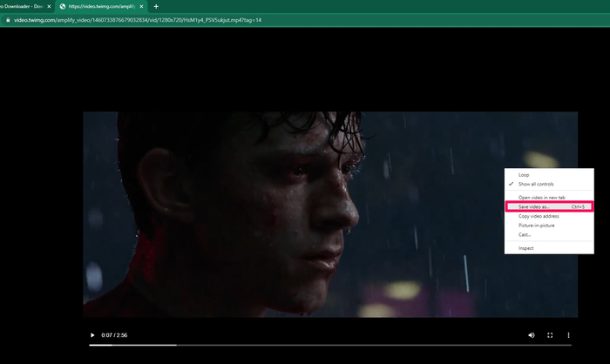Click the padlock site info icon
Image resolution: width=610 pixels, height=364 pixels.
coord(8,20)
